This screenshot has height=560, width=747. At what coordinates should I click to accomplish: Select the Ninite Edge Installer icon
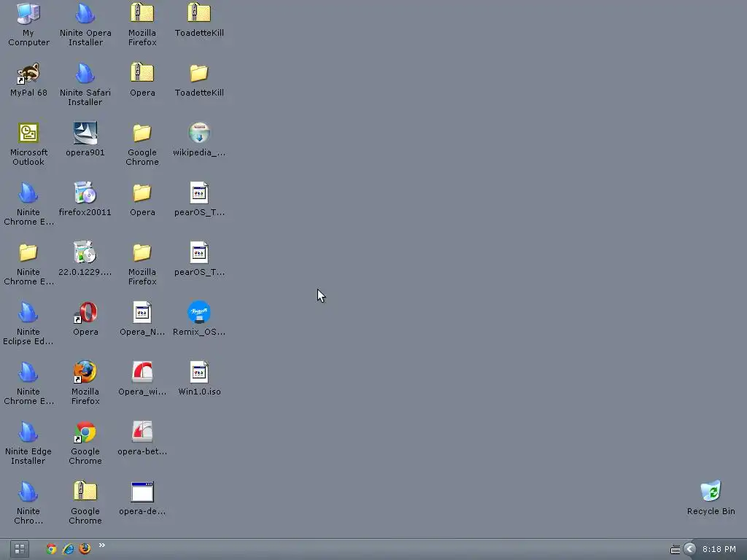point(28,432)
